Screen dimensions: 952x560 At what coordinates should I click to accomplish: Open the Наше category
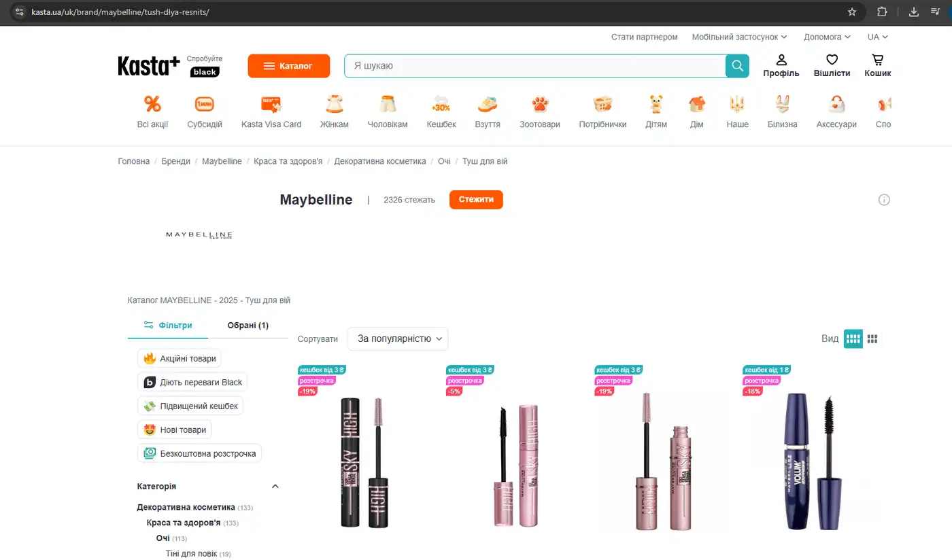[737, 112]
